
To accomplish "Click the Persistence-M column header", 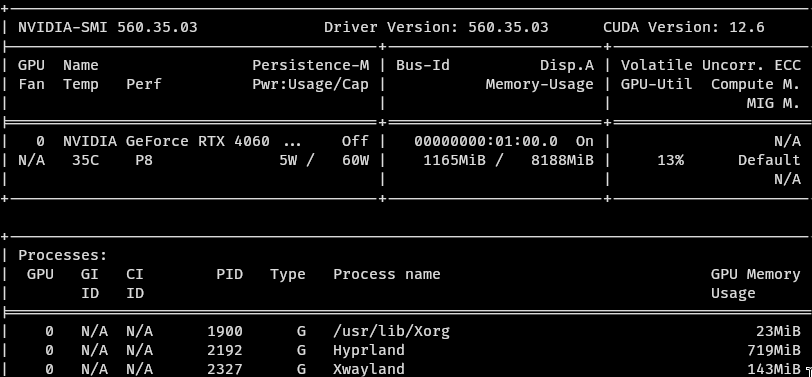I will [311, 65].
